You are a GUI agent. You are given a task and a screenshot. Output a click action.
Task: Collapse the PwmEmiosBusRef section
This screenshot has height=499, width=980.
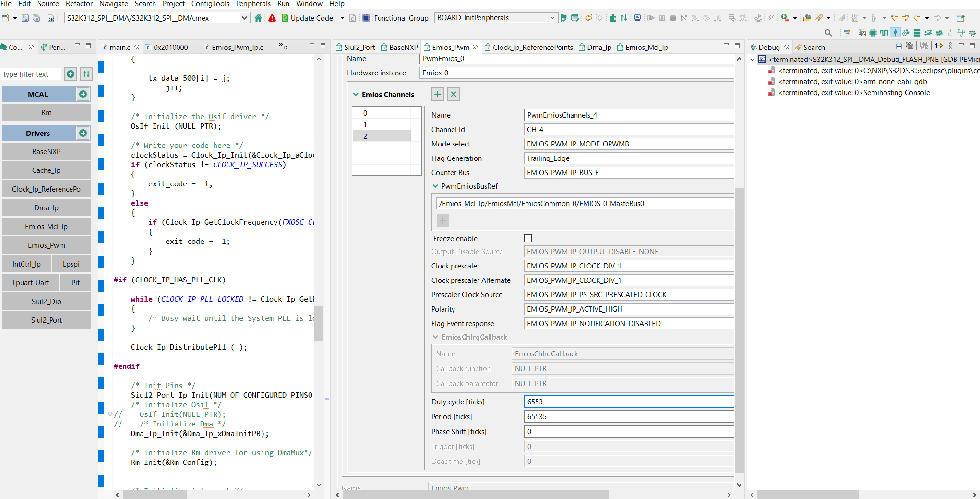[x=435, y=186]
